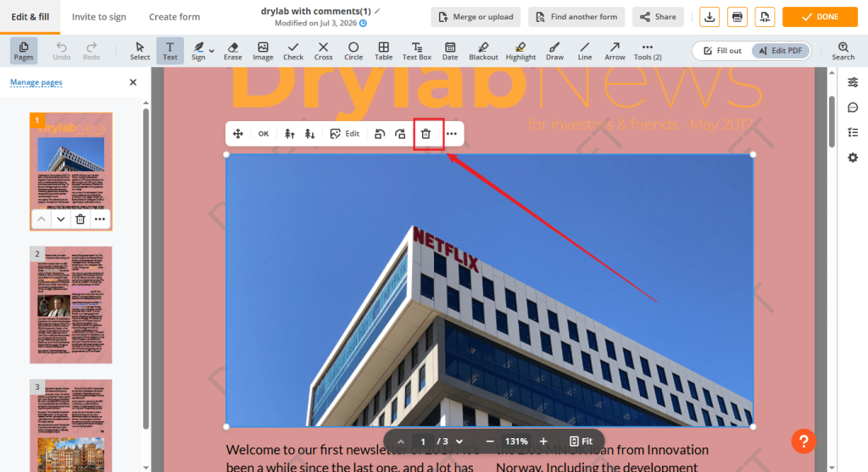
Task: Open the Sign tool dropdown arrow
Action: (211, 51)
